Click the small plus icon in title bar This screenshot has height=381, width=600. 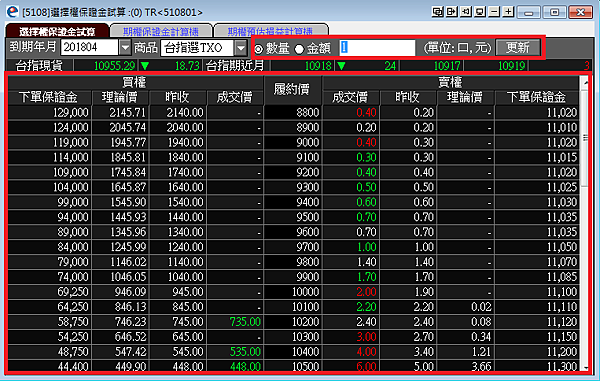click(x=508, y=12)
